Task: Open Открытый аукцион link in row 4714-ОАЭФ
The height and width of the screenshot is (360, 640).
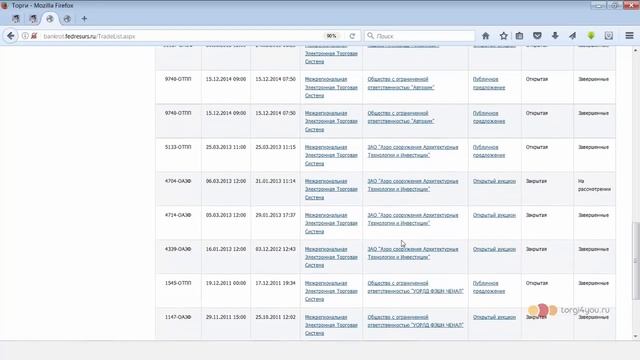Action: 494,215
